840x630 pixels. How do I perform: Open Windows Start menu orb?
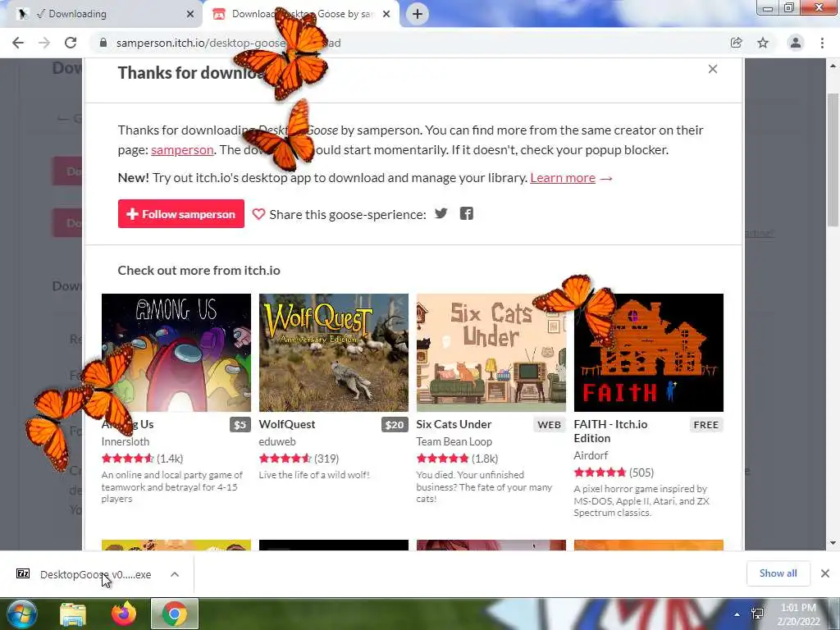[21, 614]
